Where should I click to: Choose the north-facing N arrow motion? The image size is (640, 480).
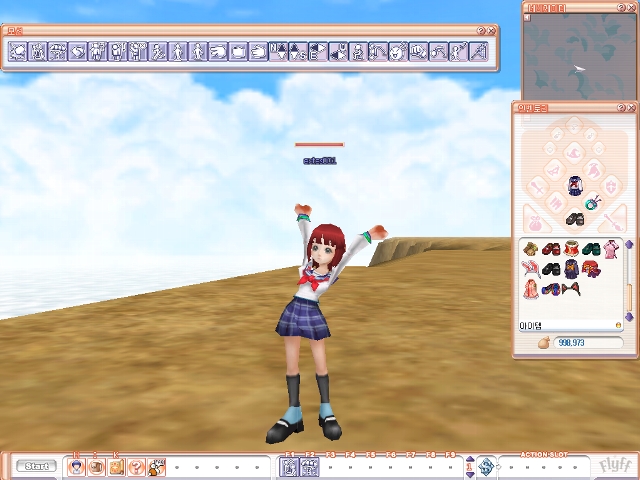pyautogui.click(x=278, y=52)
